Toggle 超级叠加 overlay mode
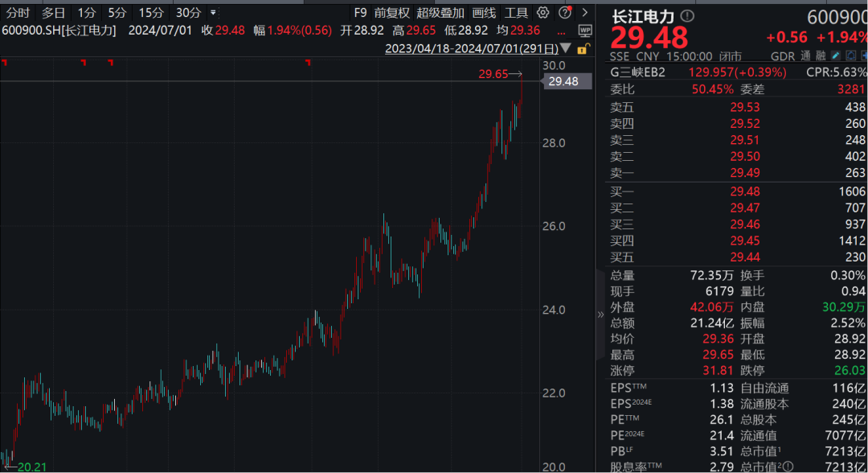 click(x=440, y=13)
